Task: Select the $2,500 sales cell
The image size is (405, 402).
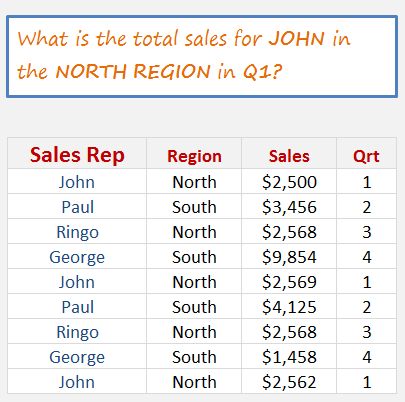Action: [x=289, y=181]
